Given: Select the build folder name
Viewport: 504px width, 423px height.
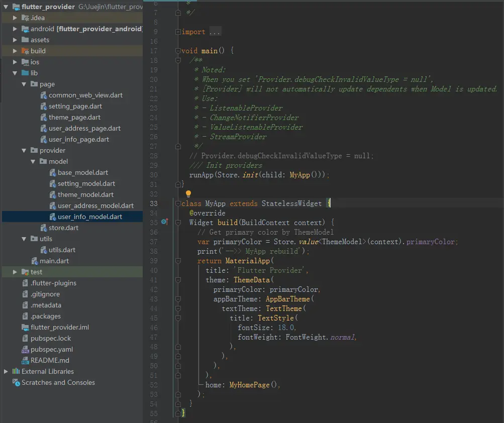Looking at the screenshot, I should pos(38,51).
